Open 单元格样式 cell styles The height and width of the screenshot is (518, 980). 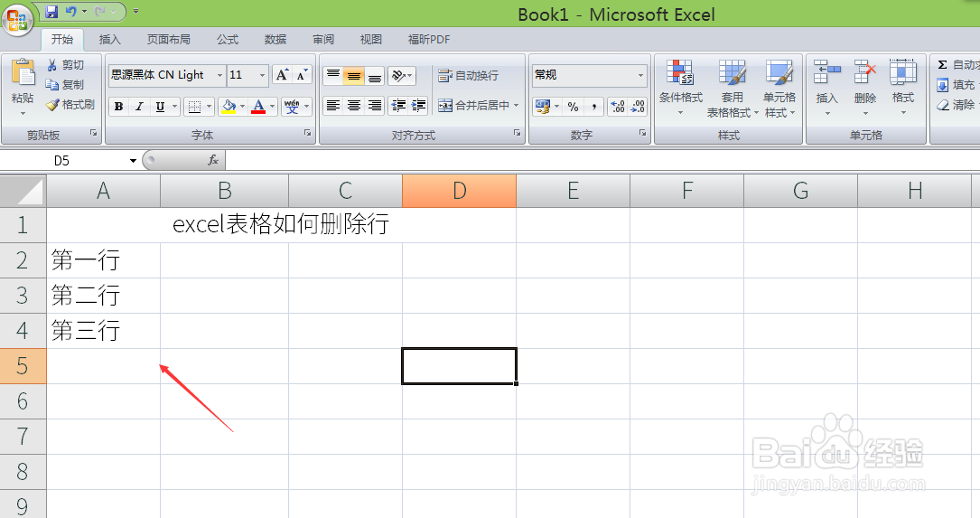pyautogui.click(x=779, y=88)
